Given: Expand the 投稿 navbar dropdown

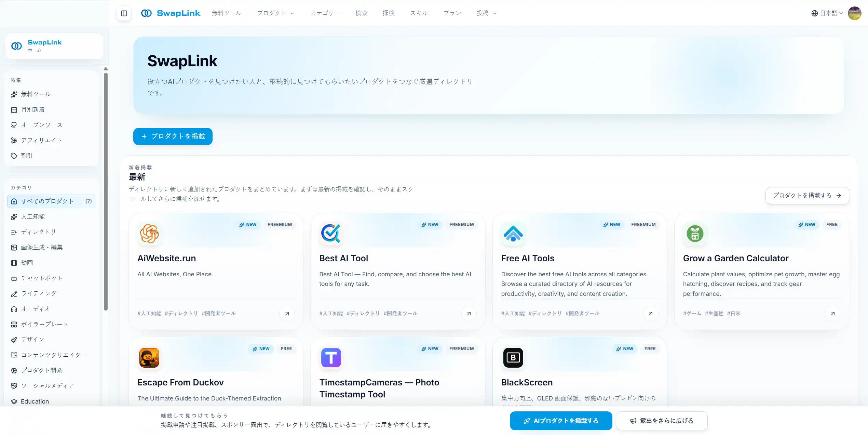Looking at the screenshot, I should tap(487, 13).
